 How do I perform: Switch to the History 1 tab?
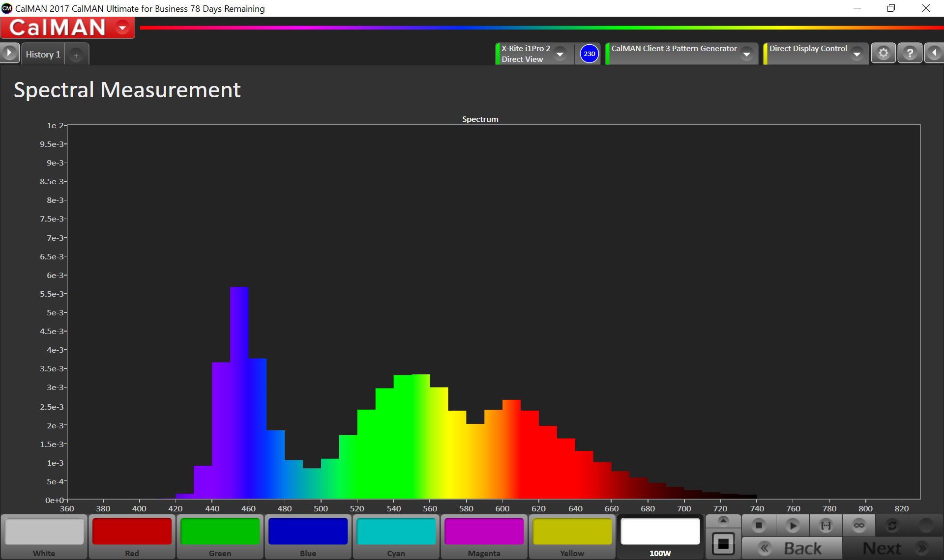click(43, 55)
